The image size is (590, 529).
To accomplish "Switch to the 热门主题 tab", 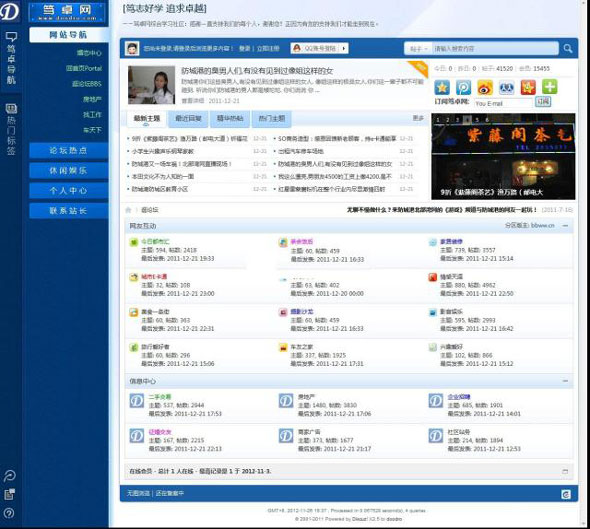I will [x=271, y=119].
